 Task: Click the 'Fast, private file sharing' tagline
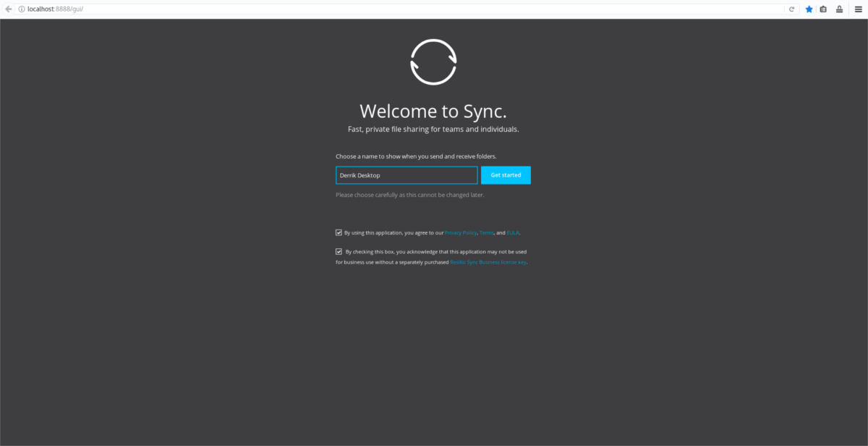click(433, 130)
